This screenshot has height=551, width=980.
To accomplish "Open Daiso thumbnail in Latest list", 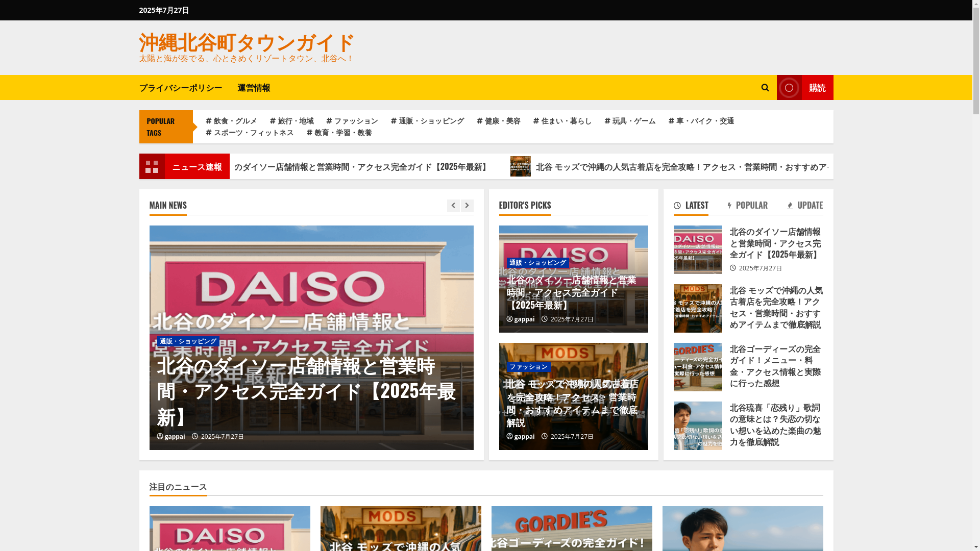I will tap(698, 249).
